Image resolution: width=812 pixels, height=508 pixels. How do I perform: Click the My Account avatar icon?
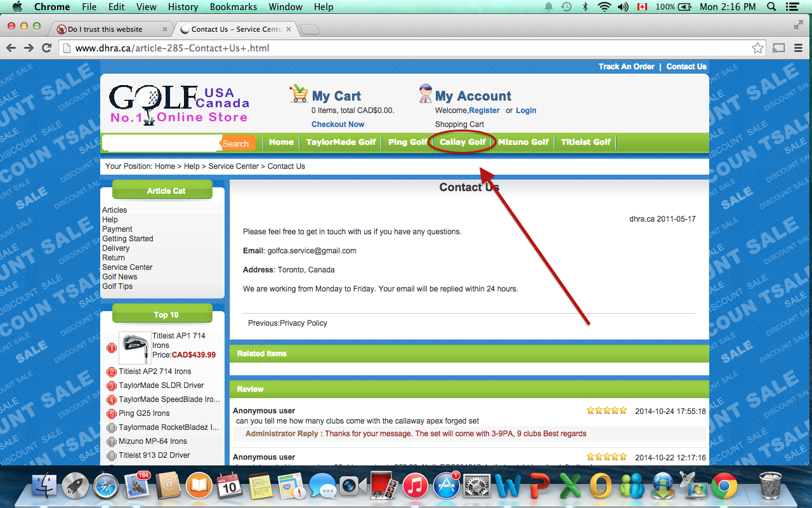pos(425,94)
